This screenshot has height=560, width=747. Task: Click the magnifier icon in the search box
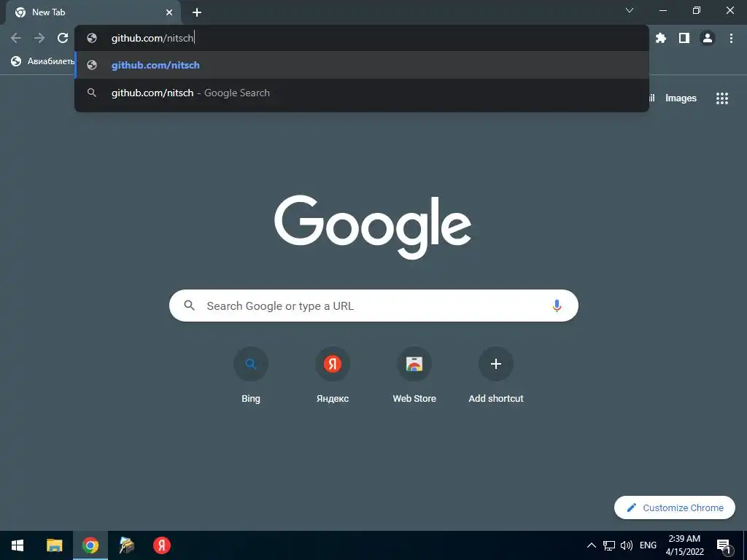pyautogui.click(x=189, y=306)
